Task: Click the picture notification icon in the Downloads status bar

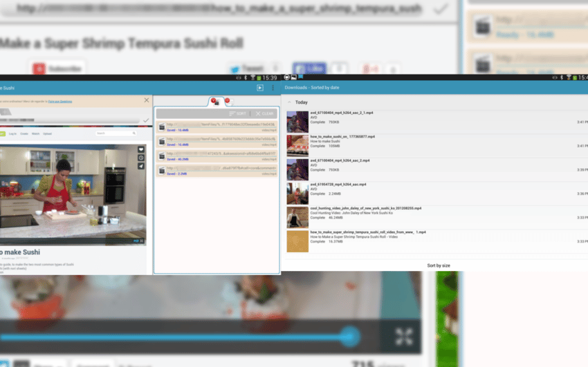Action: 293,77
